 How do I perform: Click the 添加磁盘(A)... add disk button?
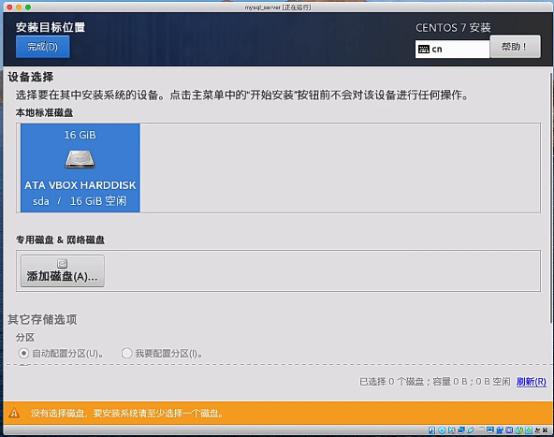(63, 271)
